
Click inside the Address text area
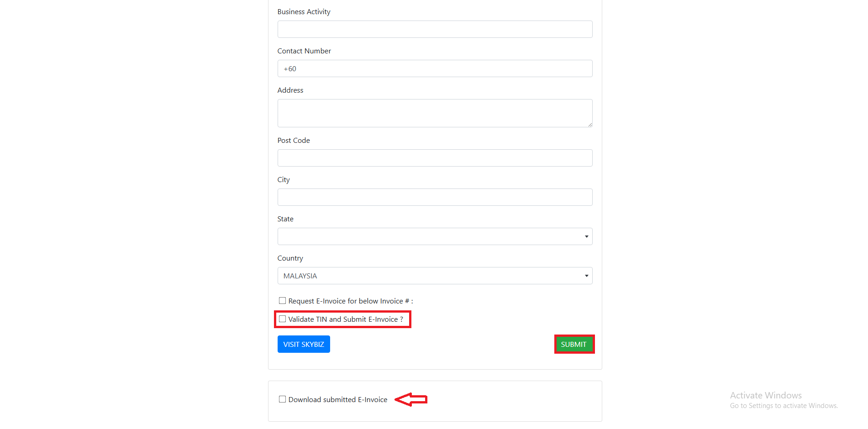(435, 113)
